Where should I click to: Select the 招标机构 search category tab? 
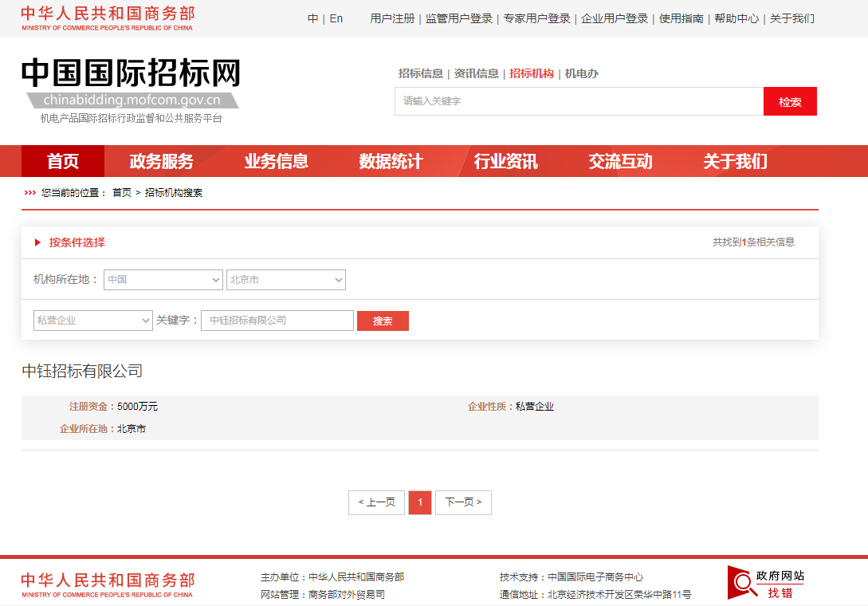click(x=532, y=73)
